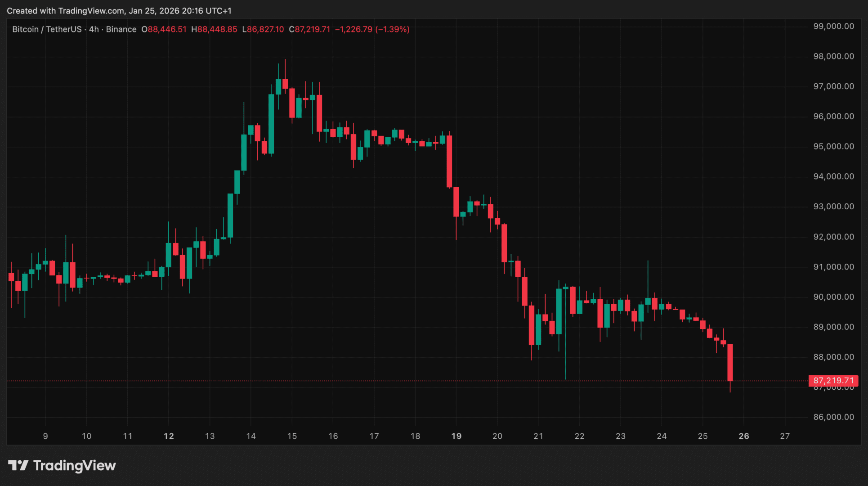Viewport: 868px width, 486px height.
Task: Click the TradingView wordmark text
Action: 75,465
